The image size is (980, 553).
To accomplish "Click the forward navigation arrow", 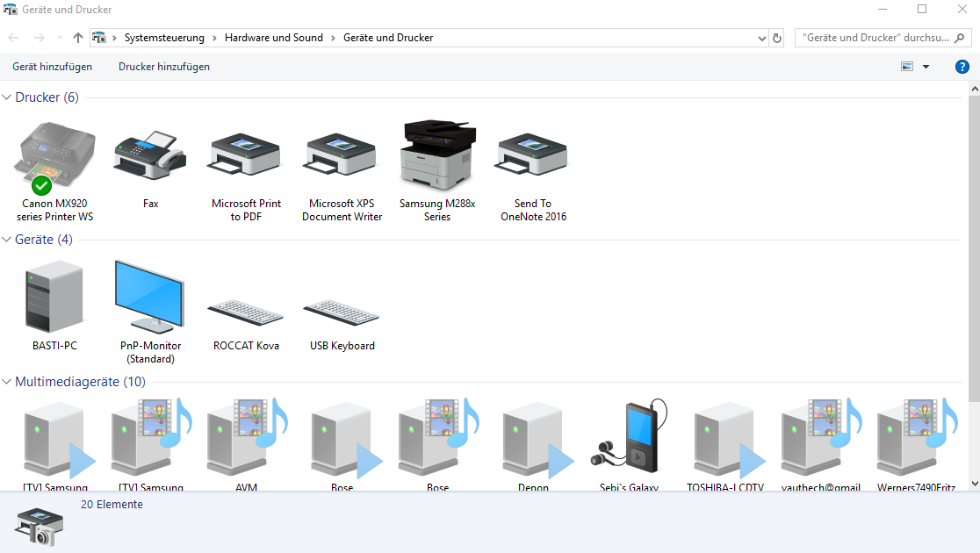I will [x=40, y=38].
